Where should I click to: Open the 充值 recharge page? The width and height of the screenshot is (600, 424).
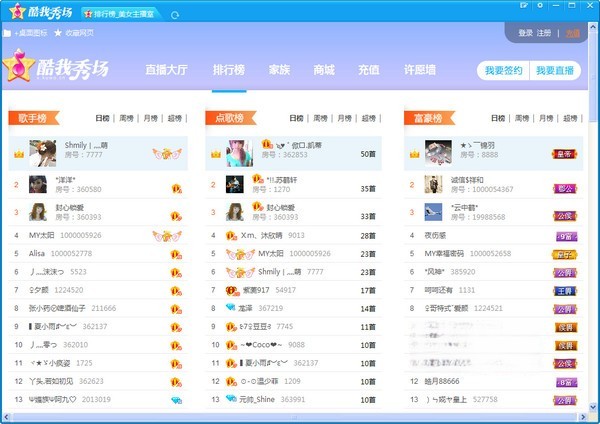[369, 70]
